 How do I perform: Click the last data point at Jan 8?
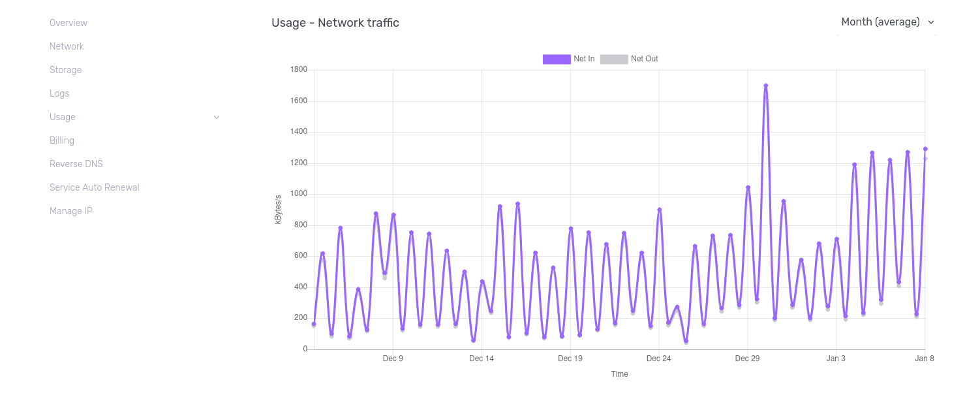[925, 149]
